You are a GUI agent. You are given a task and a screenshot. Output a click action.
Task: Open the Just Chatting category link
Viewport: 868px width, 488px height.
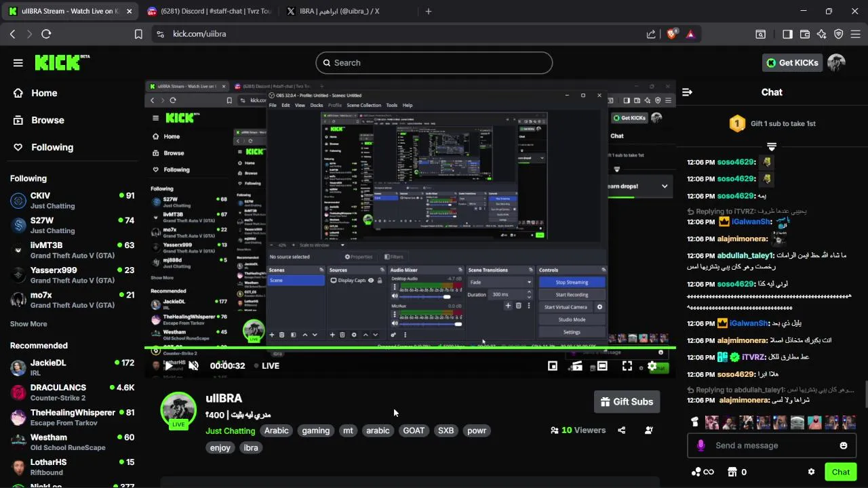click(231, 430)
